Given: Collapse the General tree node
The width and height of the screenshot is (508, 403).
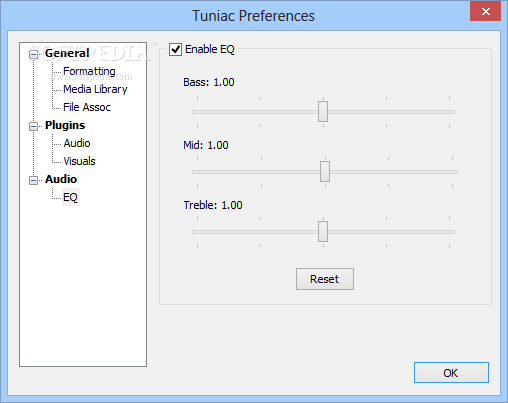Looking at the screenshot, I should [x=33, y=54].
